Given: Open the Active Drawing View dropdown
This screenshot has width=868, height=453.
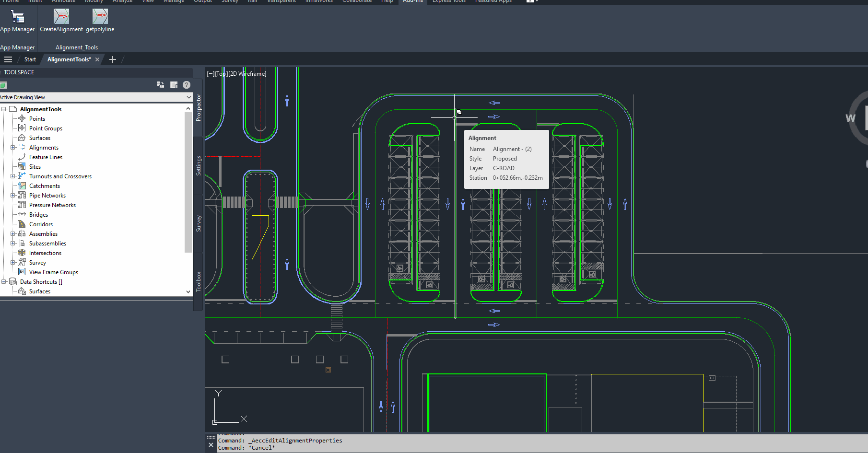Looking at the screenshot, I should [188, 97].
